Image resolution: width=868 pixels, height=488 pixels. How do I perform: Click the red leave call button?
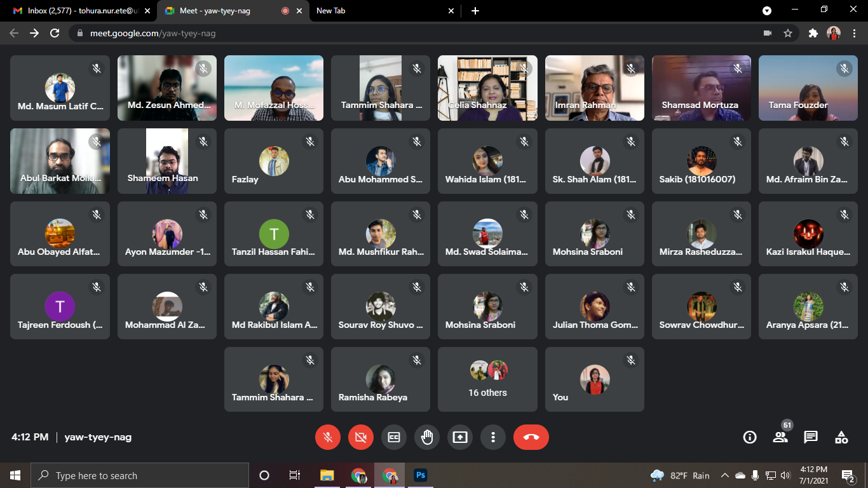[531, 437]
